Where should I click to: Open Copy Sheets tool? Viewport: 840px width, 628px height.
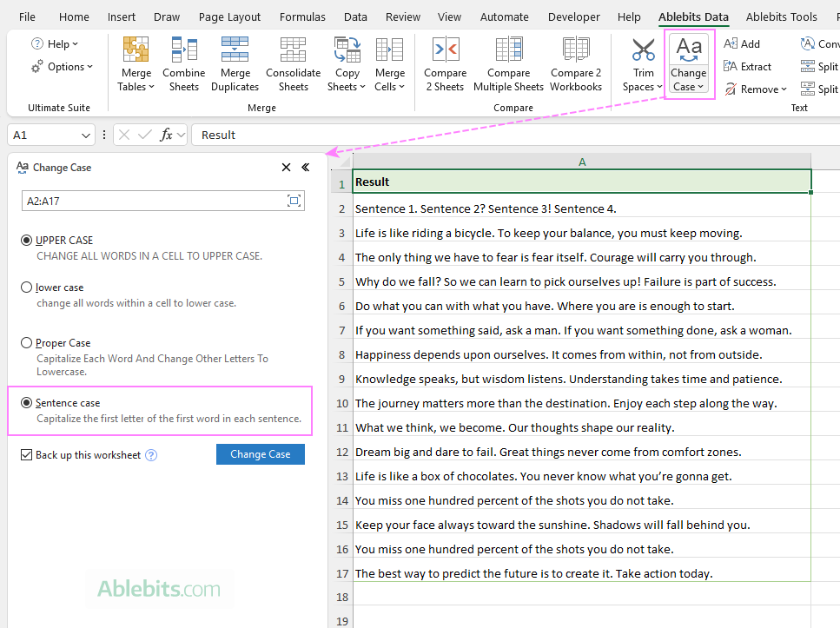(x=347, y=63)
